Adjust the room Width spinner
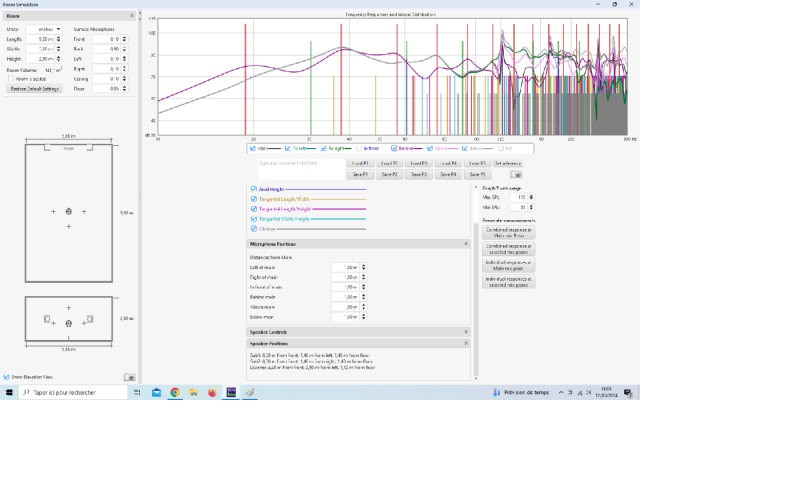 (x=58, y=49)
